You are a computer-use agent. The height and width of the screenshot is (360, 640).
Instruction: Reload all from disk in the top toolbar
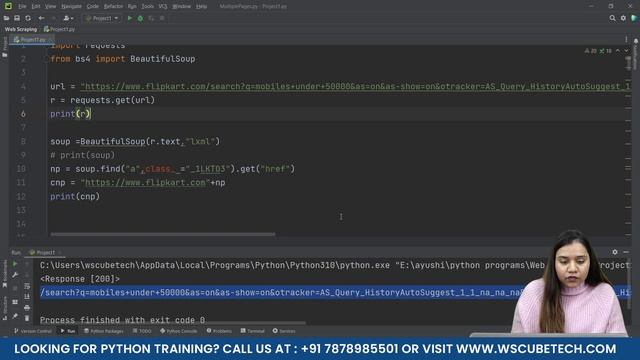pyautogui.click(x=28, y=18)
